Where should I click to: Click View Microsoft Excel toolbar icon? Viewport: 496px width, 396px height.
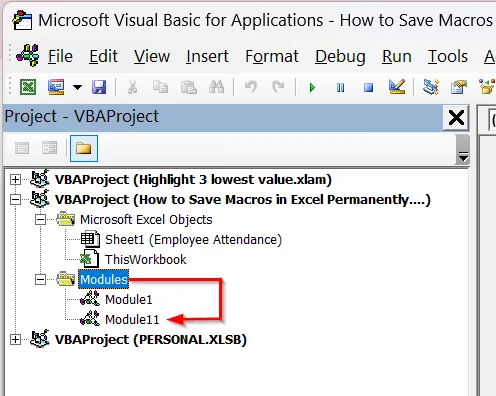(28, 87)
